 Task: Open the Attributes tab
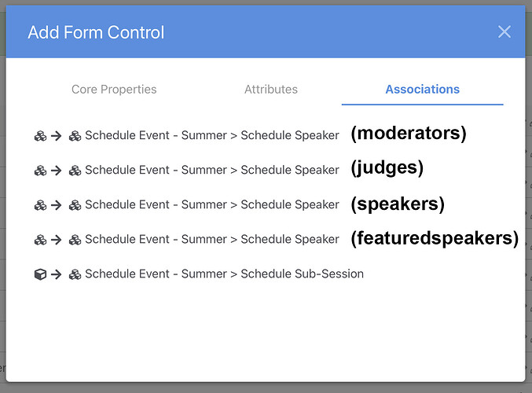click(x=271, y=90)
